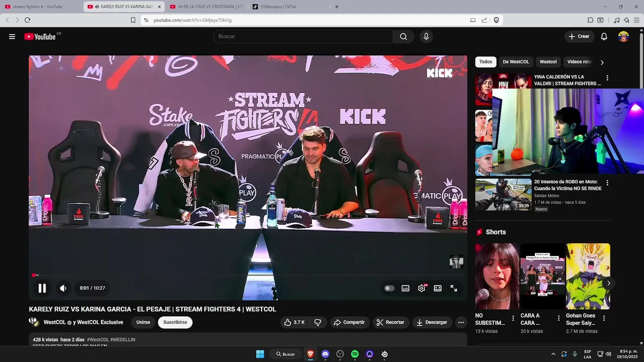
Task: Select the Westcol filter chip
Action: tap(548, 62)
